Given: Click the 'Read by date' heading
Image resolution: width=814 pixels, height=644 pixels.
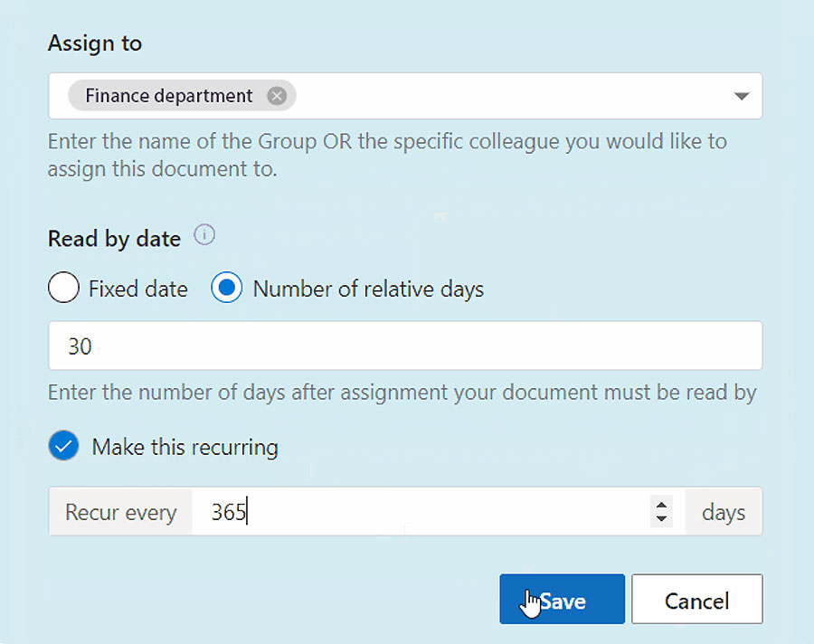Looking at the screenshot, I should (114, 239).
